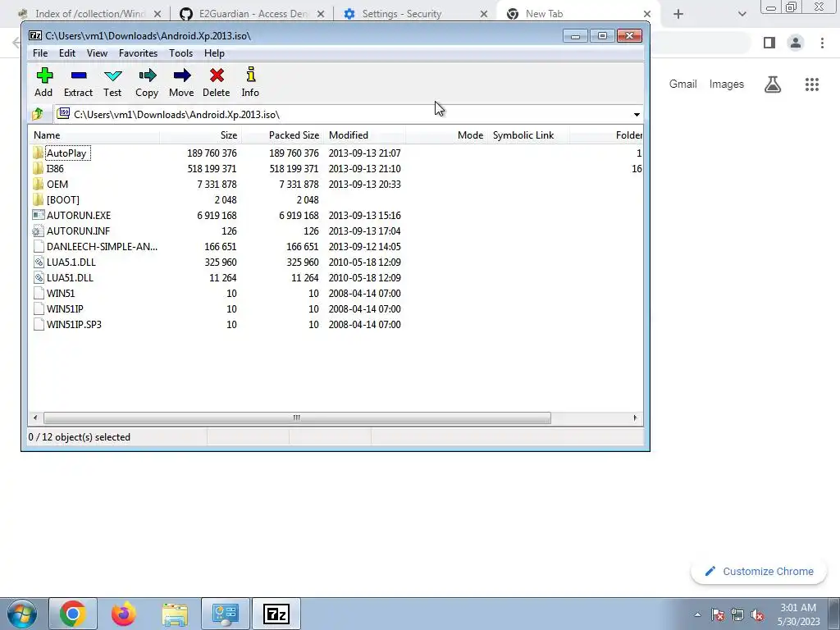Select the LUA51.DLL file icon
This screenshot has width=840, height=630.
click(38, 277)
